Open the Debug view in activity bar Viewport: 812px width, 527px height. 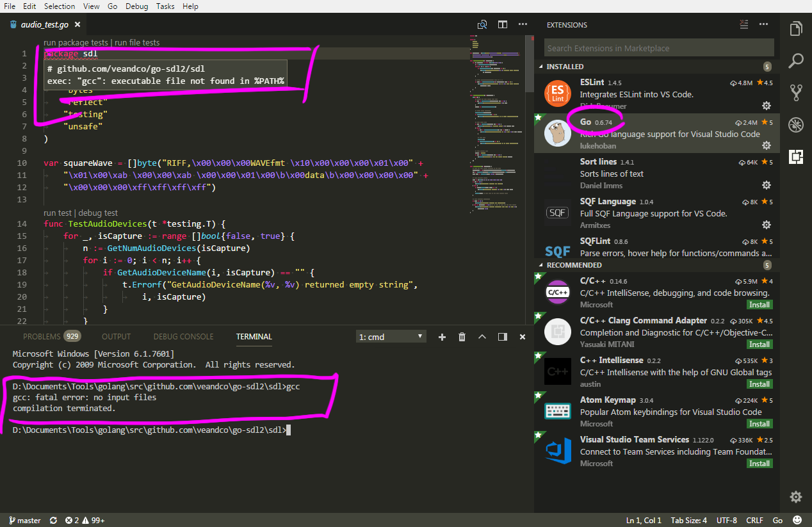pos(796,124)
